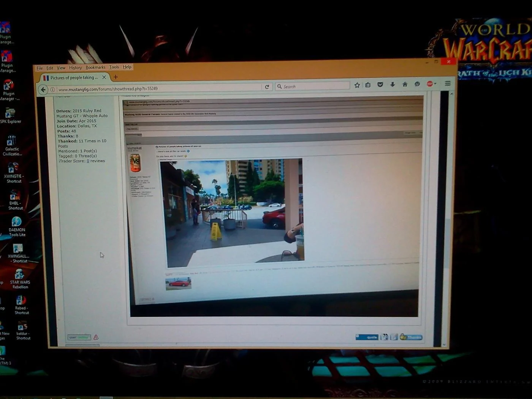
Task: Open the History menu
Action: click(x=75, y=68)
